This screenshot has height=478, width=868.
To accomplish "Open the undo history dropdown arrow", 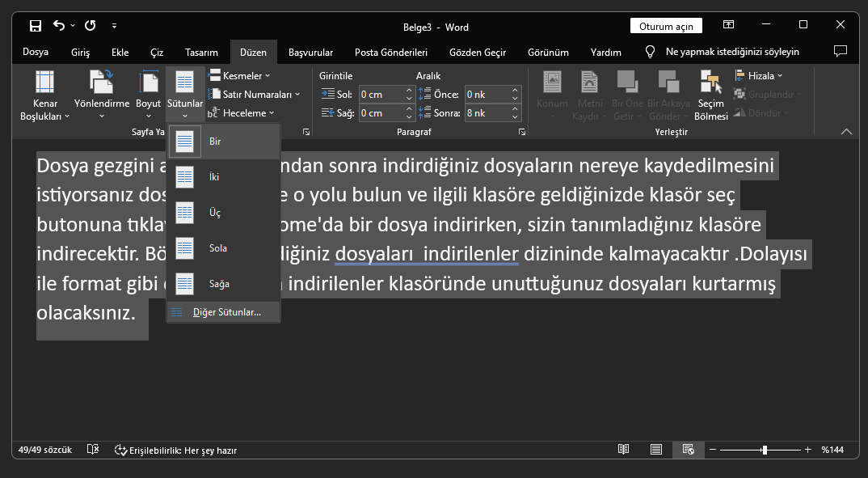I will tap(73, 26).
